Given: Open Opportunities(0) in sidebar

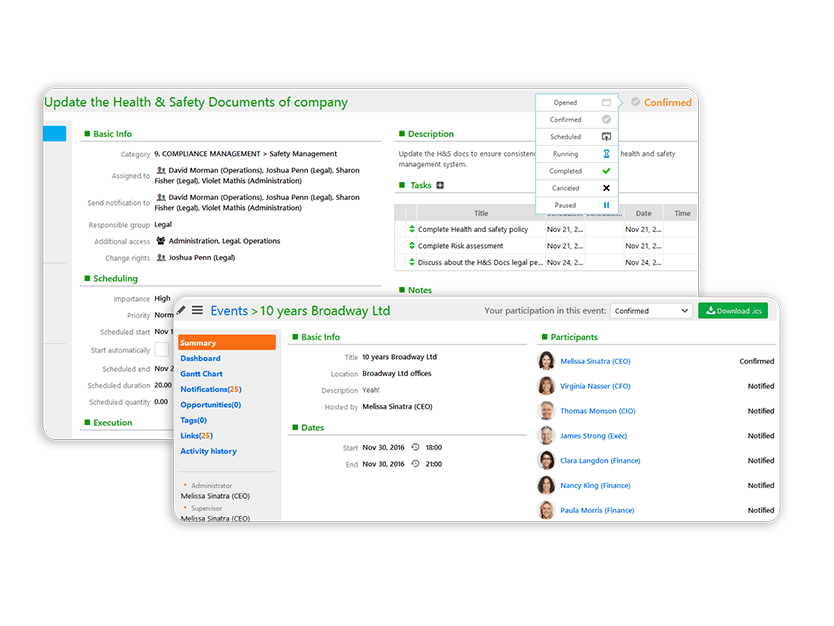Looking at the screenshot, I should (211, 405).
